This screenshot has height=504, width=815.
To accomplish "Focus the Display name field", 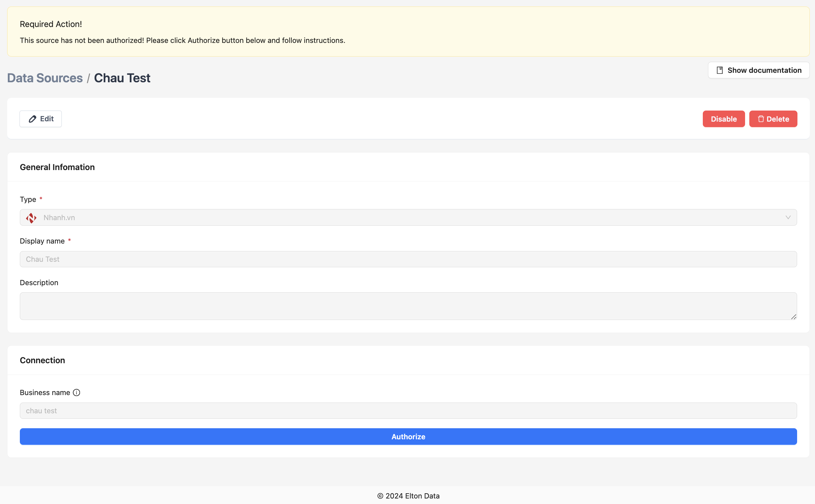I will (408, 259).
